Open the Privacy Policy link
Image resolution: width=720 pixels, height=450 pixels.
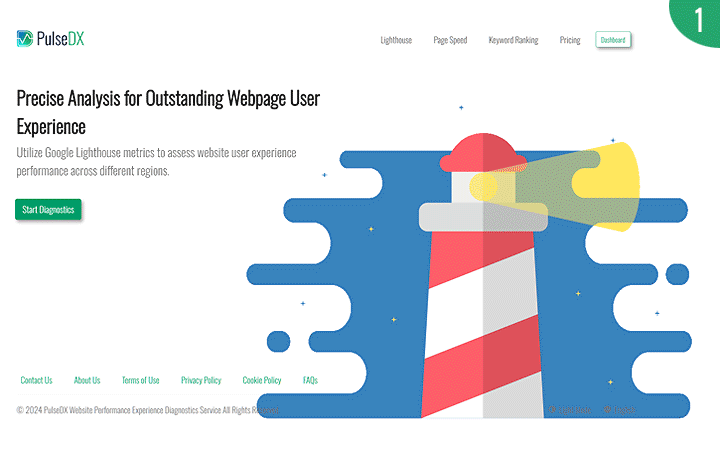coord(201,380)
